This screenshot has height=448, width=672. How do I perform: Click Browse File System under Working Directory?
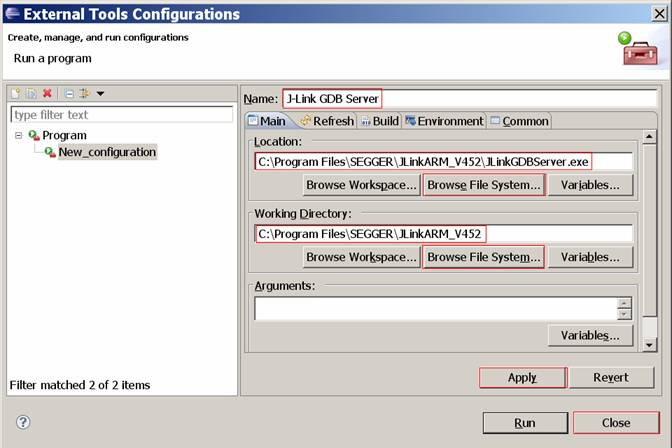pyautogui.click(x=484, y=257)
